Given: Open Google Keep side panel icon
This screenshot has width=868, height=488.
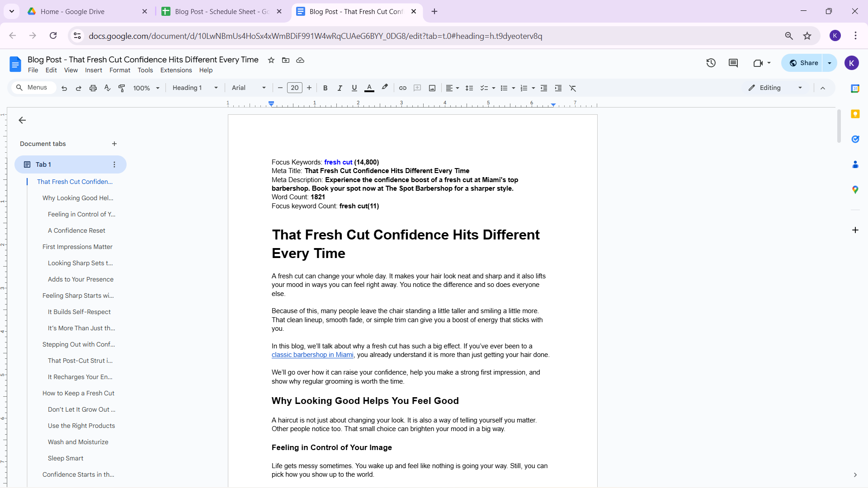Looking at the screenshot, I should pyautogui.click(x=855, y=114).
